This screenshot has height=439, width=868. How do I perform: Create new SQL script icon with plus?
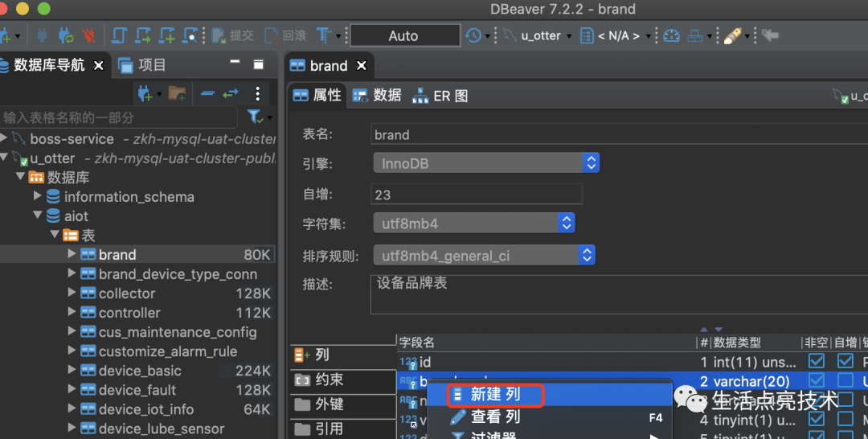click(166, 35)
